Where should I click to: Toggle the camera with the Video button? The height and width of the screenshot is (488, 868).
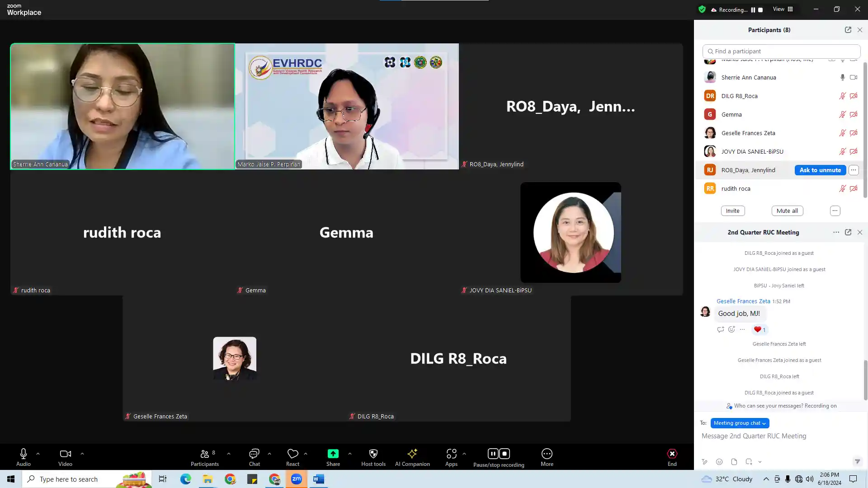[x=65, y=457]
